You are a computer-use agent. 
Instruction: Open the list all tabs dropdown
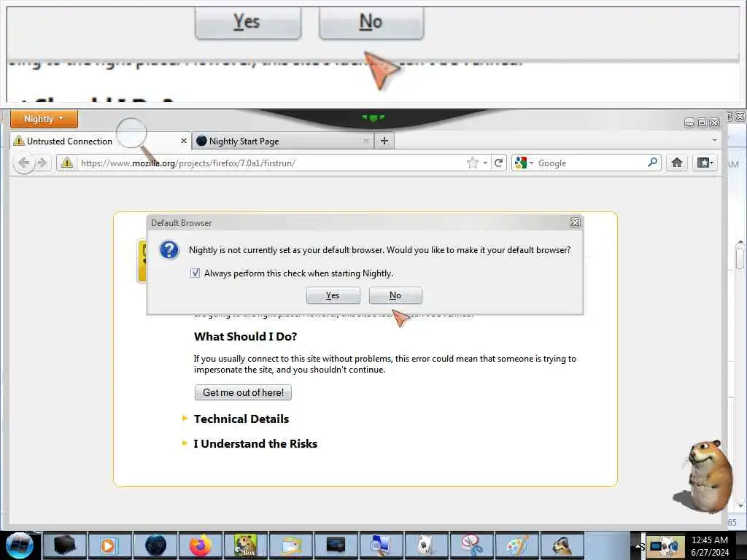714,141
